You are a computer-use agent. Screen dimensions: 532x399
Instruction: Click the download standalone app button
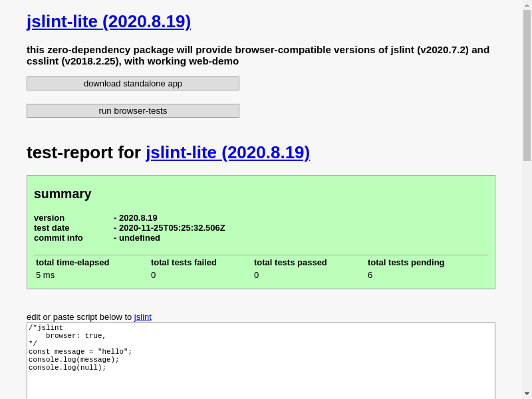pos(132,83)
